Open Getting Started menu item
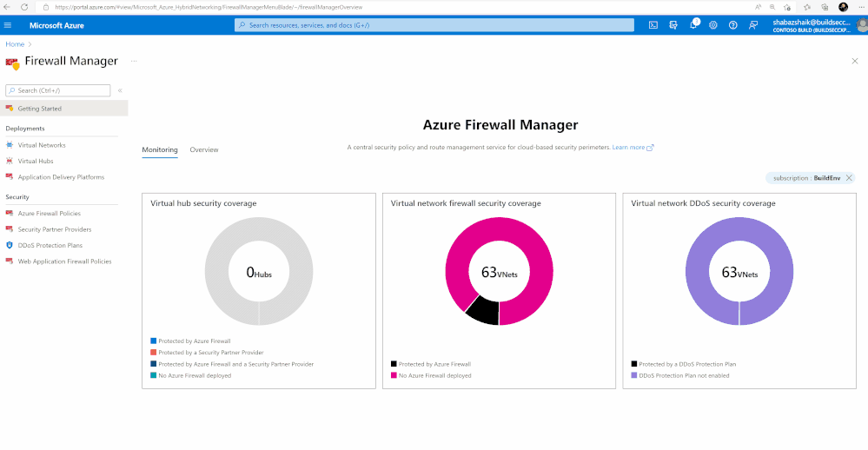868x450 pixels. 63,109
